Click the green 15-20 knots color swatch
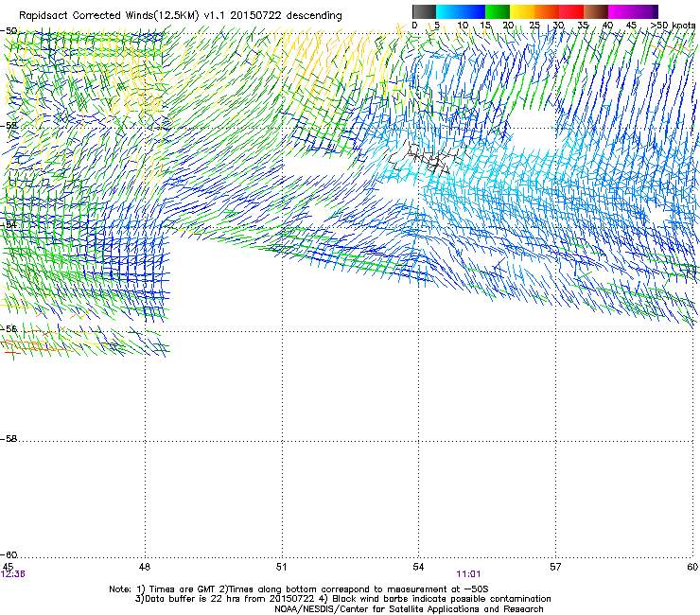Image resolution: width=700 pixels, height=615 pixels. point(498,11)
